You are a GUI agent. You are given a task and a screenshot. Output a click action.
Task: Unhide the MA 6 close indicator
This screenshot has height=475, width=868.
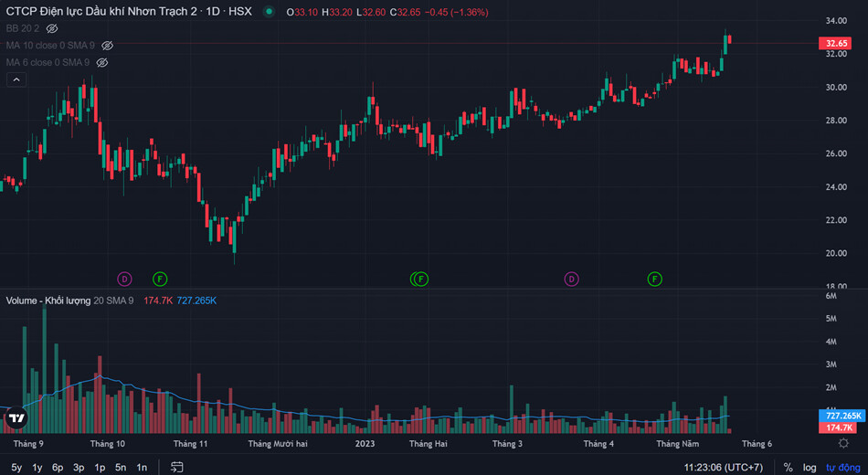(x=102, y=62)
